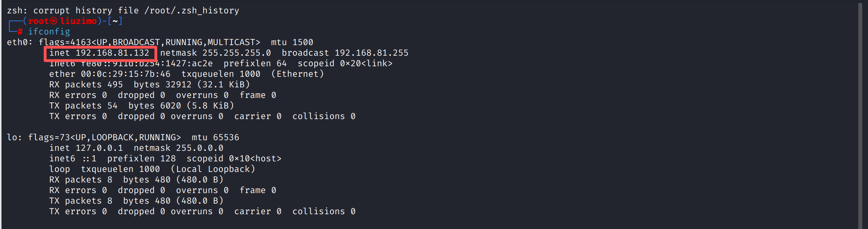Click the ifconfig command text
This screenshot has width=868, height=229.
[49, 32]
